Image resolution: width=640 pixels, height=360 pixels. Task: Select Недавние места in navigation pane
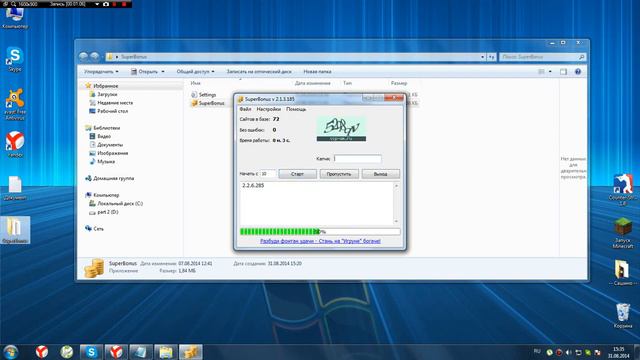pyautogui.click(x=111, y=103)
